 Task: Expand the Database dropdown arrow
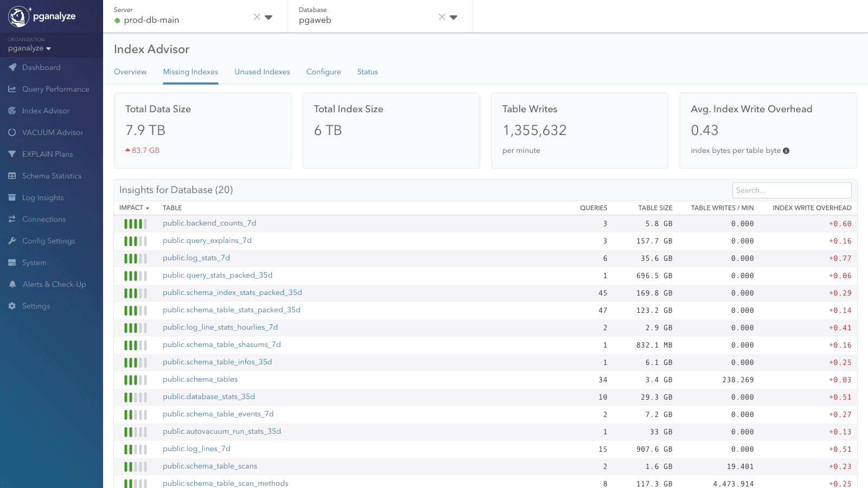pos(454,17)
